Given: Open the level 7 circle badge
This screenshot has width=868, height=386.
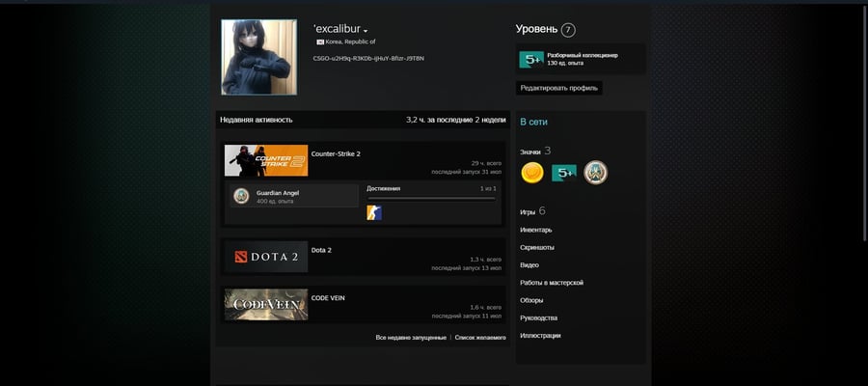Looking at the screenshot, I should (x=568, y=30).
